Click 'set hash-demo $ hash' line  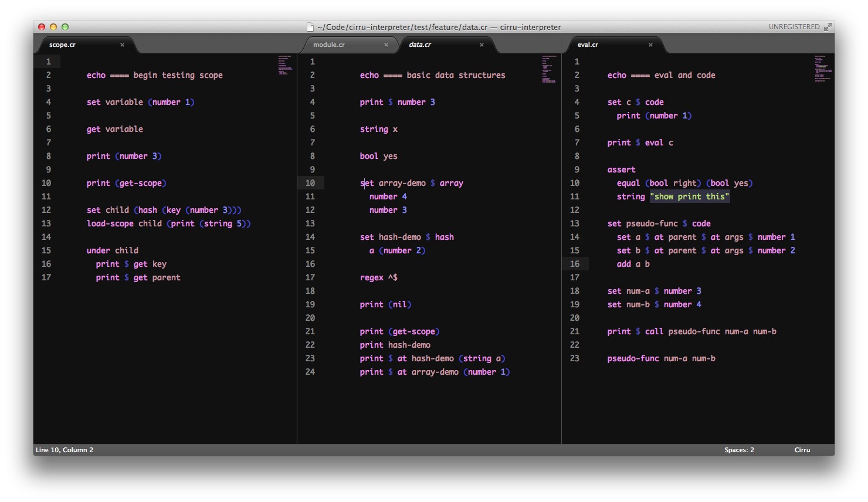(407, 237)
